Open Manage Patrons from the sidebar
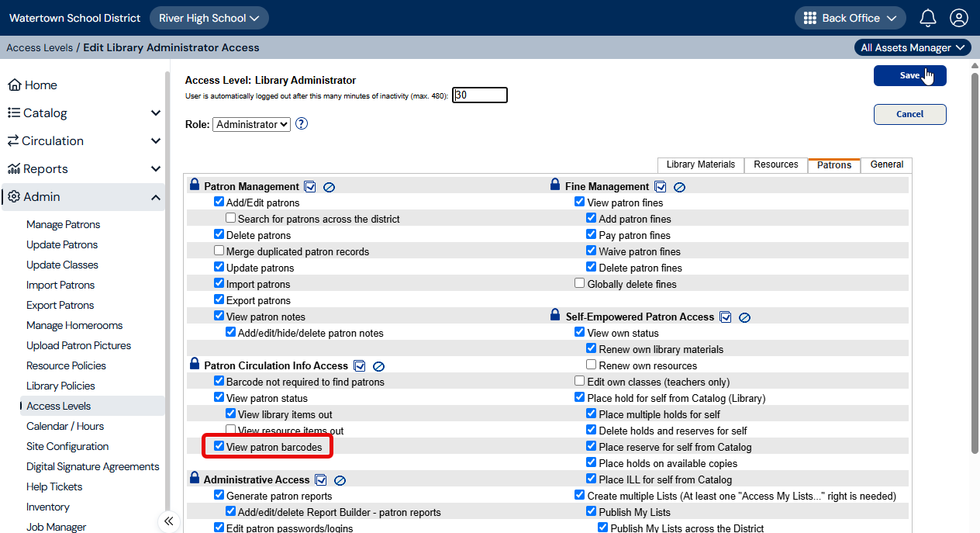The image size is (980, 533). tap(63, 224)
